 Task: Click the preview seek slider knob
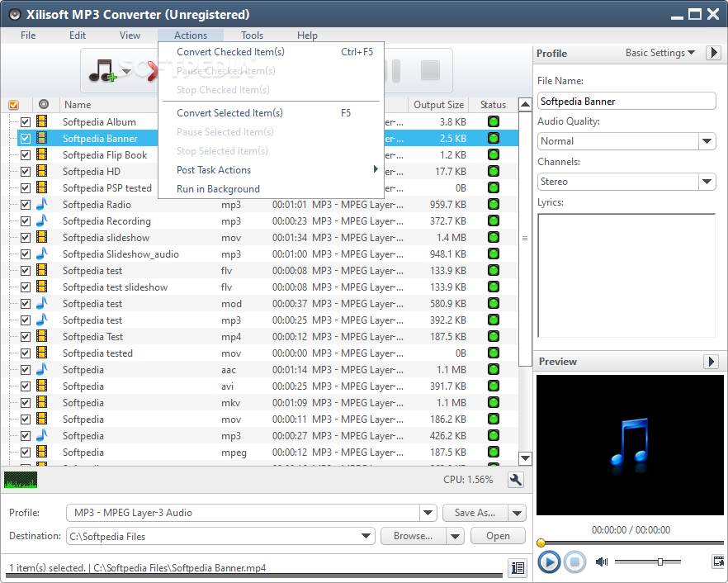click(541, 543)
